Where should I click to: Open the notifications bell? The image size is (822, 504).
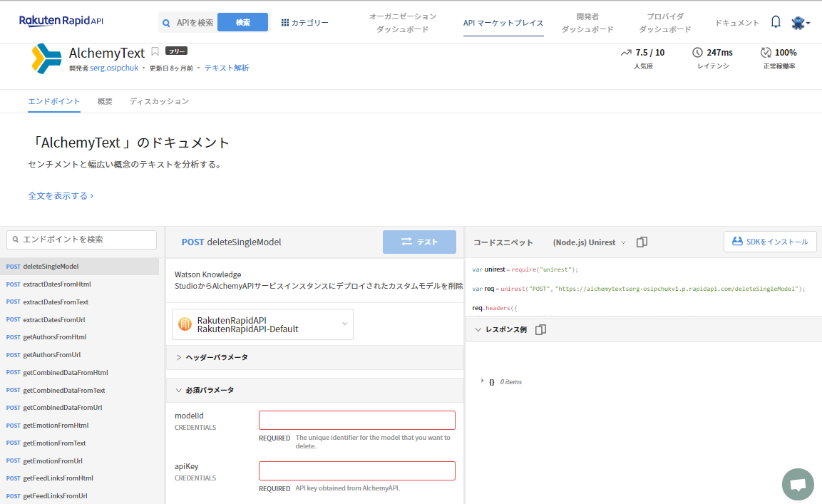click(776, 22)
